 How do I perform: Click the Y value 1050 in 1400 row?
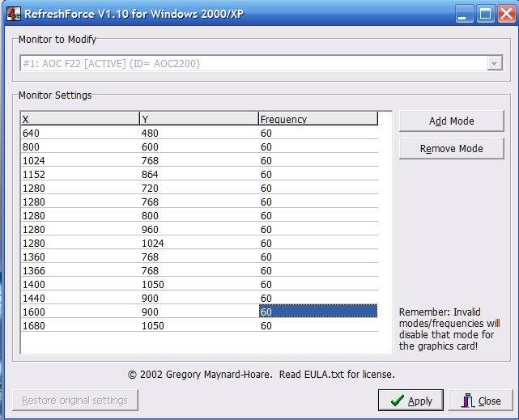pyautogui.click(x=199, y=284)
